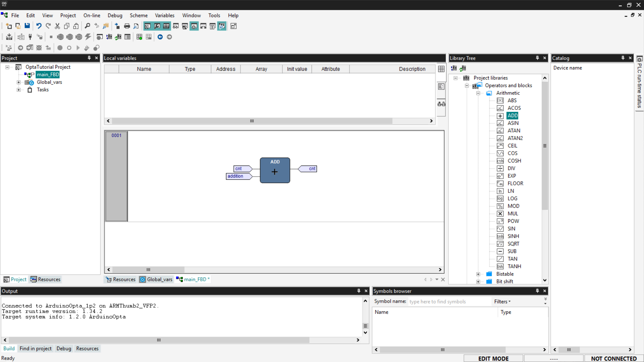
Task: Click the blue back navigation arrow
Action: pyautogui.click(x=160, y=37)
